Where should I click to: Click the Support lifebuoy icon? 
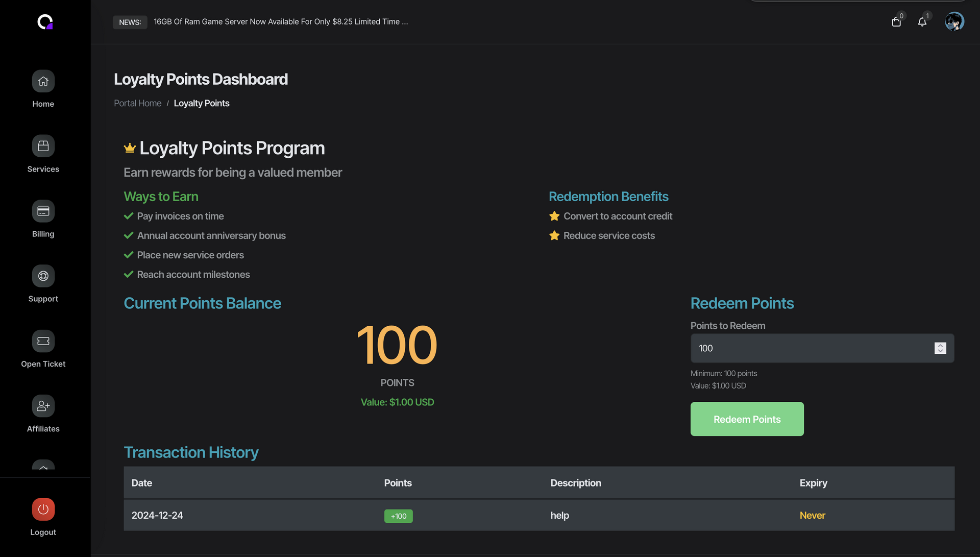(43, 276)
